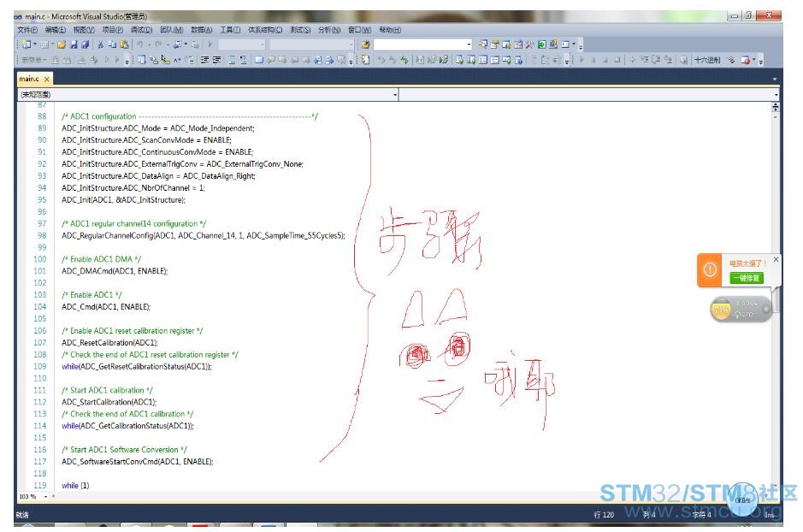This screenshot has height=532, width=803.
Task: Click the /* Enable ADC1 DMA */ comment
Action: [102, 259]
